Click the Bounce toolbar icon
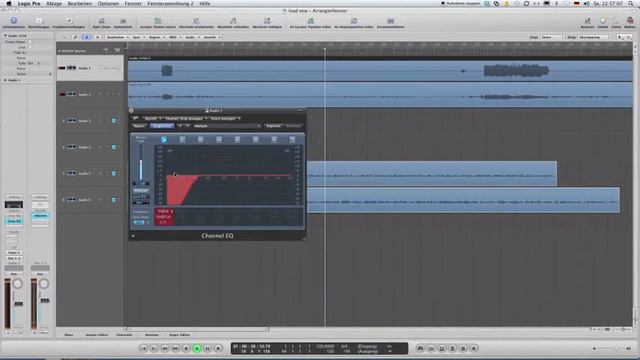 click(x=587, y=21)
